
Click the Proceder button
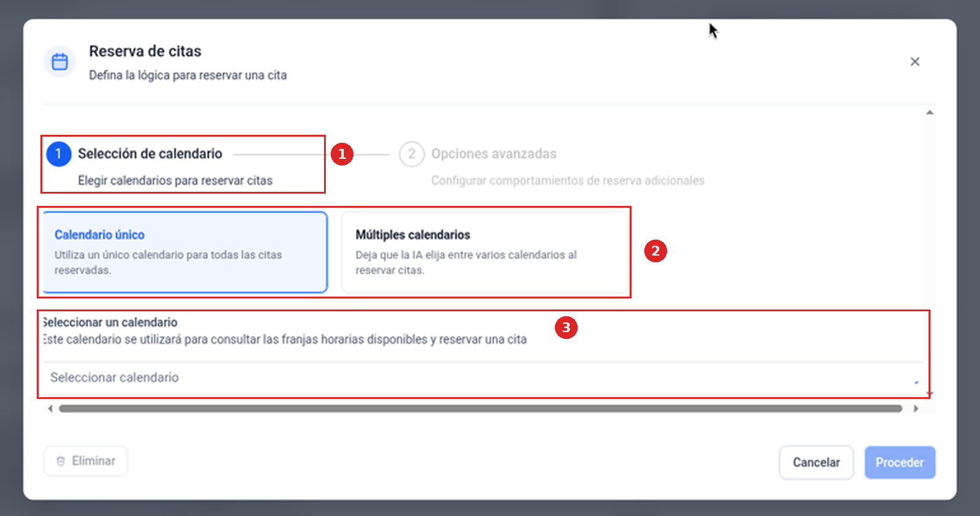tap(900, 462)
